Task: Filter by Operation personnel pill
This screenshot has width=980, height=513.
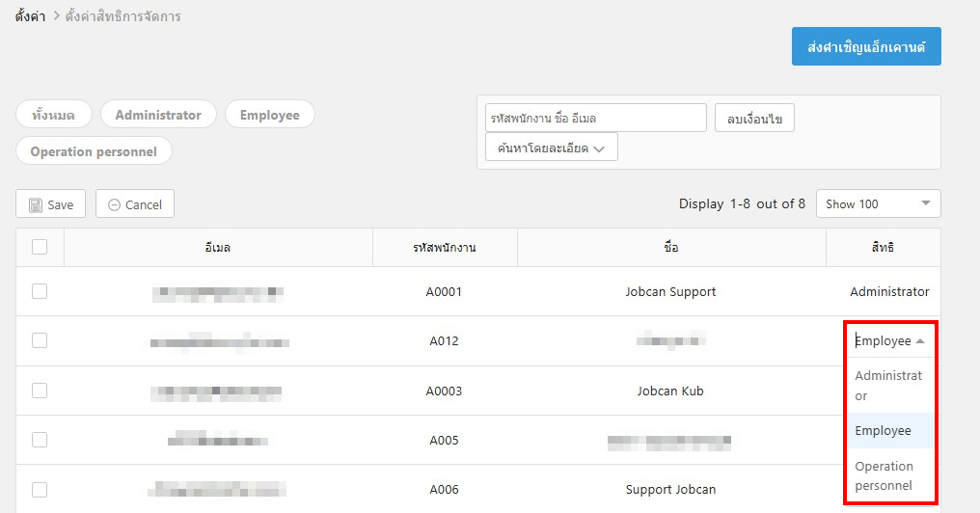Action: click(94, 151)
